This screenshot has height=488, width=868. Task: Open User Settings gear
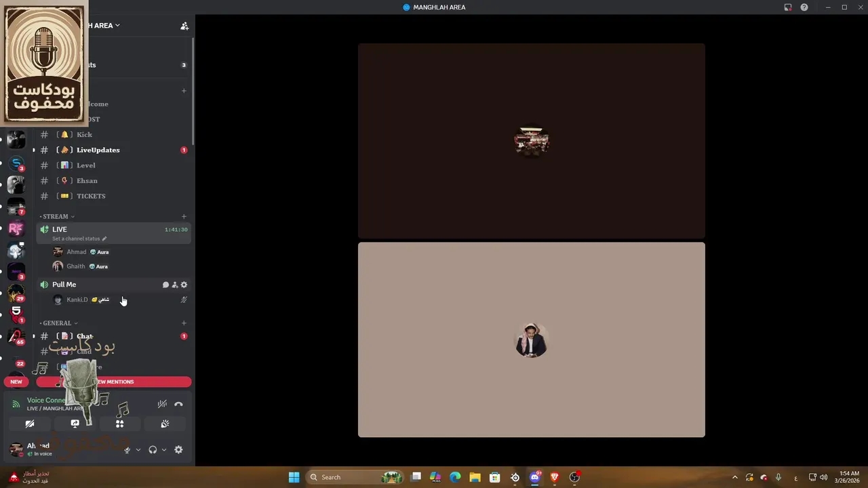tap(178, 449)
